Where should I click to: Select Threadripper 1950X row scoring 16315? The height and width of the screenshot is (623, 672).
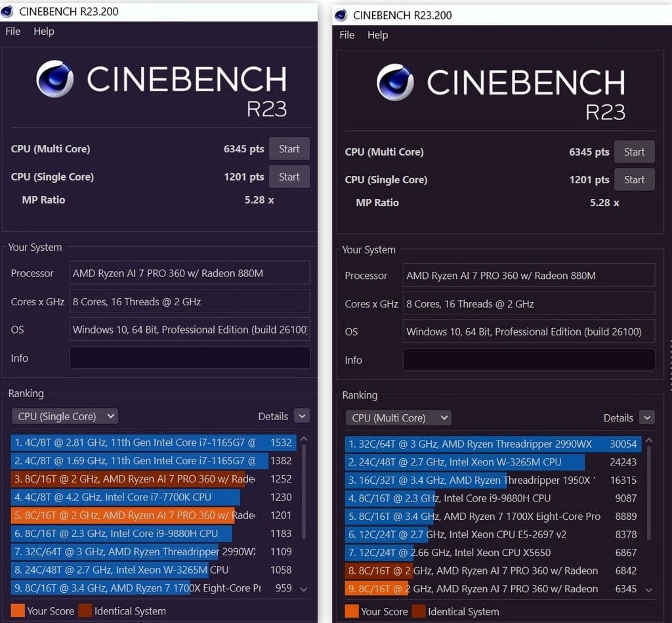click(493, 481)
